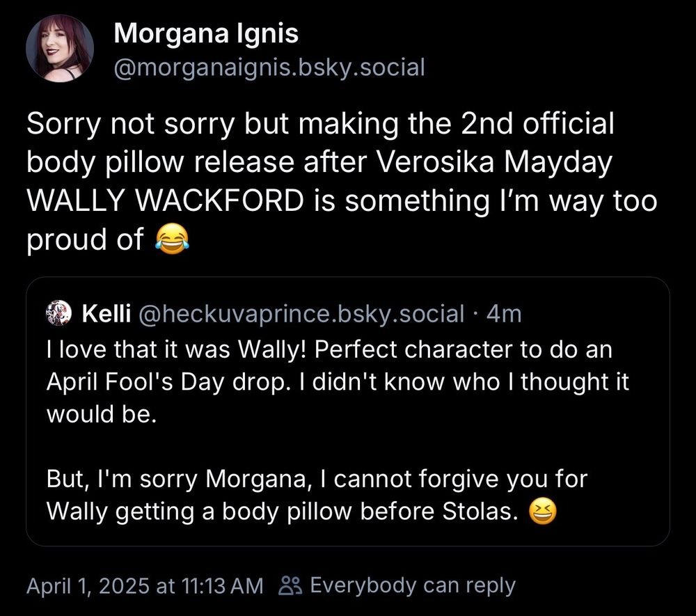Click 'would be.' line in the quote
Viewport: 696px width, 616px height.
(x=97, y=413)
